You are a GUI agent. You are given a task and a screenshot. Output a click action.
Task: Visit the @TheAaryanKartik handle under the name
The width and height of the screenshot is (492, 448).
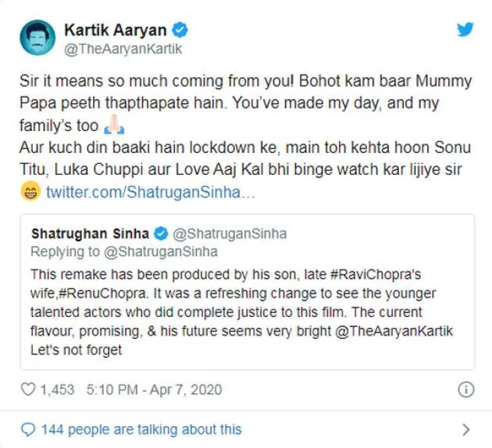click(x=123, y=49)
